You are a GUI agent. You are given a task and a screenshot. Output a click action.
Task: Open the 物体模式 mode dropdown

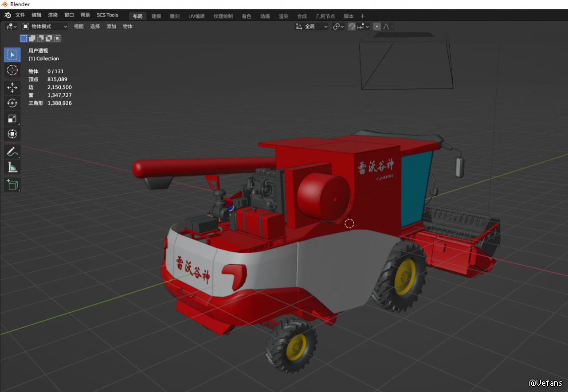(x=45, y=27)
